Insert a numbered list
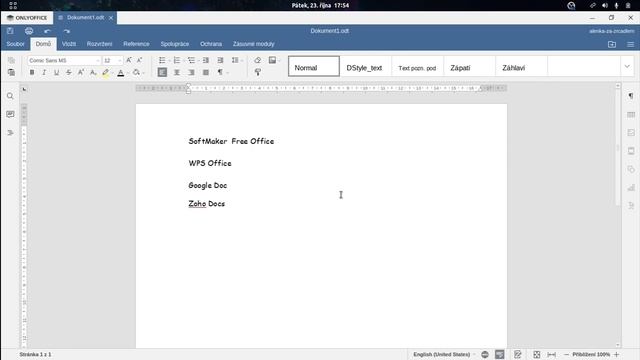The height and width of the screenshot is (360, 640). pyautogui.click(x=177, y=60)
